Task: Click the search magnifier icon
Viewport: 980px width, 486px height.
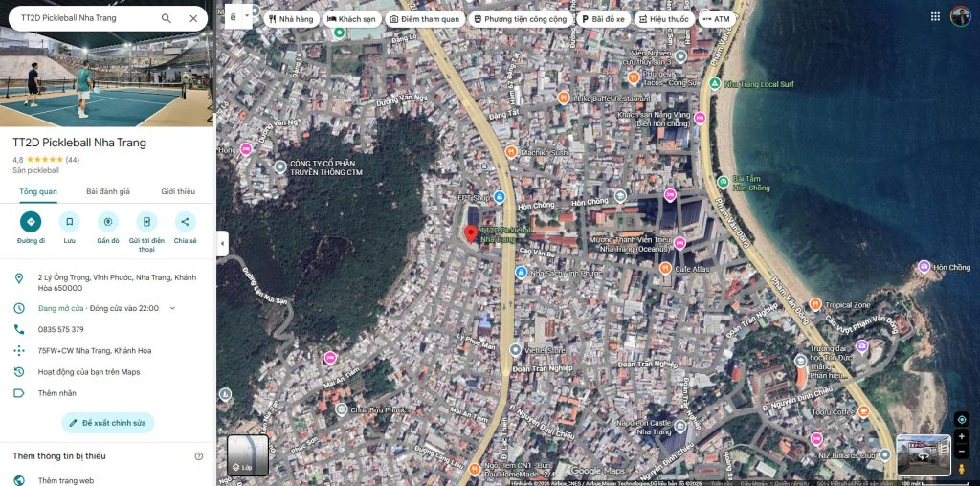Action: pos(167,18)
